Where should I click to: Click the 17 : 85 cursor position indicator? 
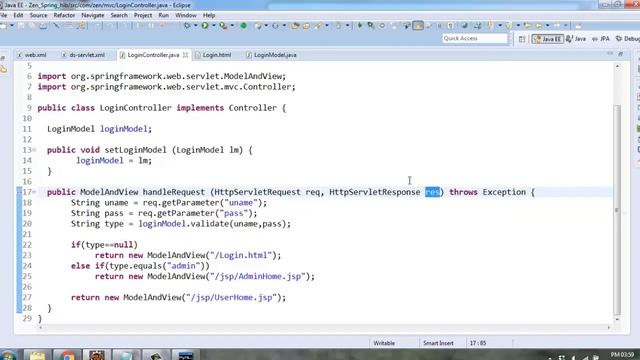coord(478,343)
